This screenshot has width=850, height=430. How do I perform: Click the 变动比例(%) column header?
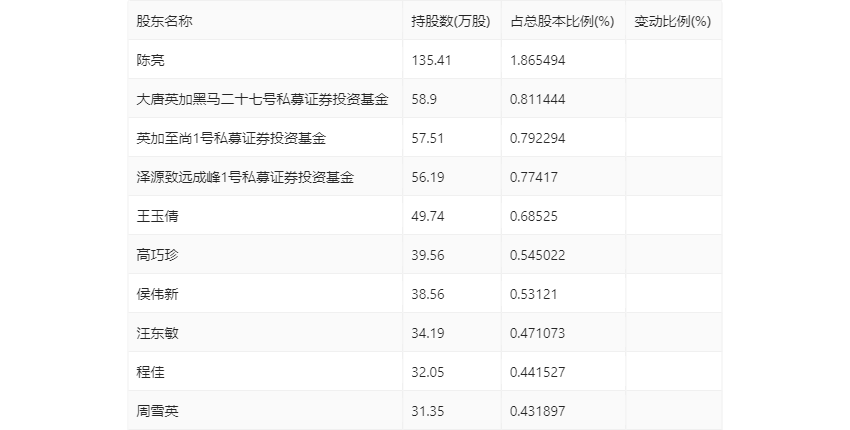point(672,21)
